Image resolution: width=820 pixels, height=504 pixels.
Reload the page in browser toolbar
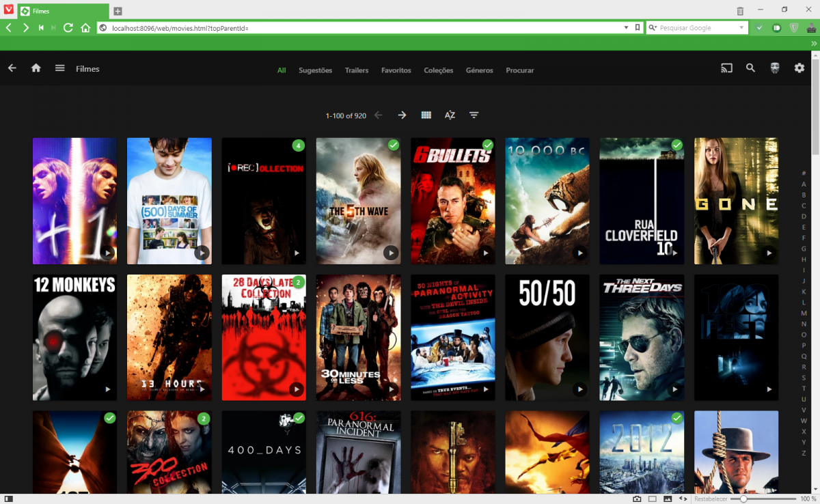tap(68, 28)
